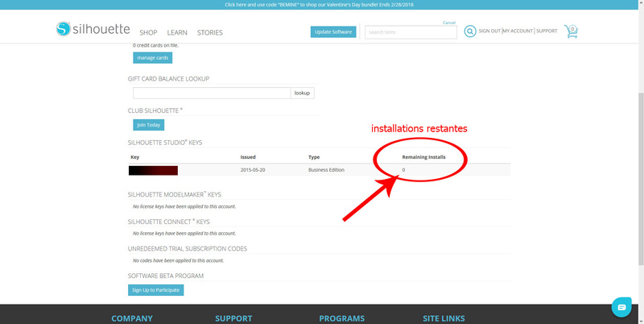Viewport: 644px width, 324px height.
Task: Click '0 credit cards on file' text
Action: 155,45
